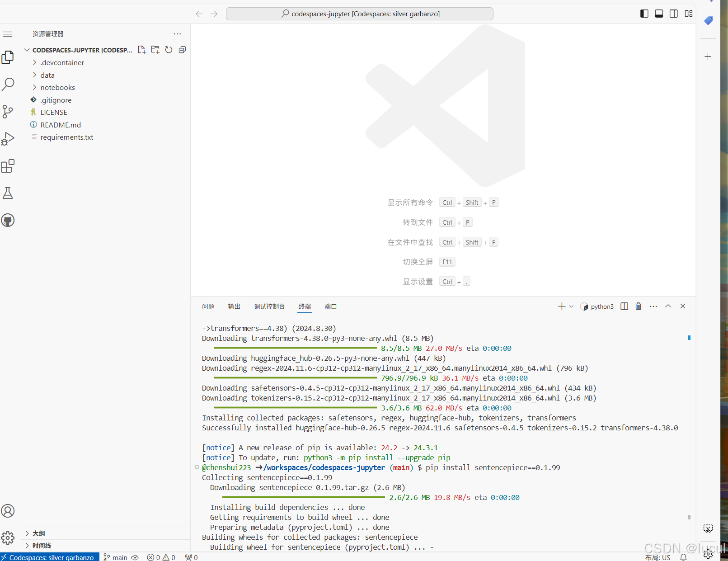Image resolution: width=728 pixels, height=561 pixels.
Task: Open the new terminal launch profile dropdown
Action: [x=571, y=306]
